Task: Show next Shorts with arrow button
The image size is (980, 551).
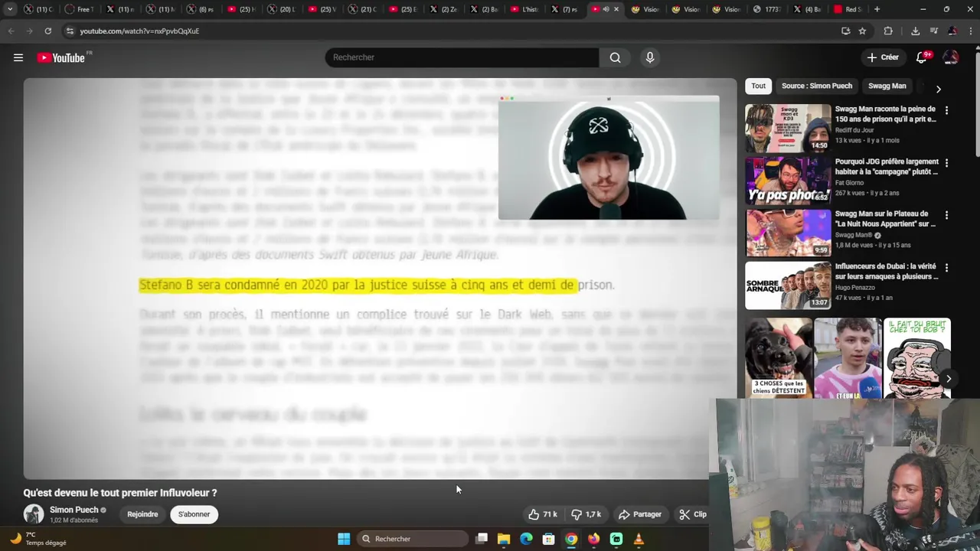Action: coord(949,379)
